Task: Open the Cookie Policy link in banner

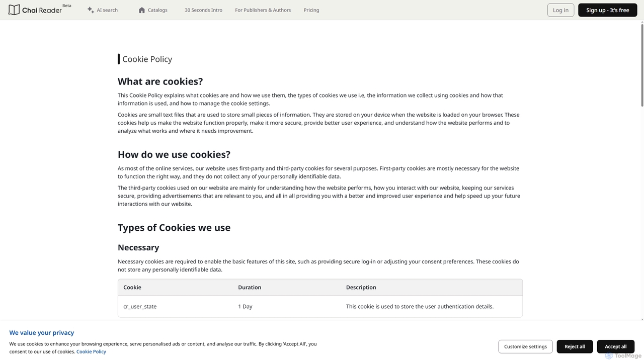Action: pos(91,352)
